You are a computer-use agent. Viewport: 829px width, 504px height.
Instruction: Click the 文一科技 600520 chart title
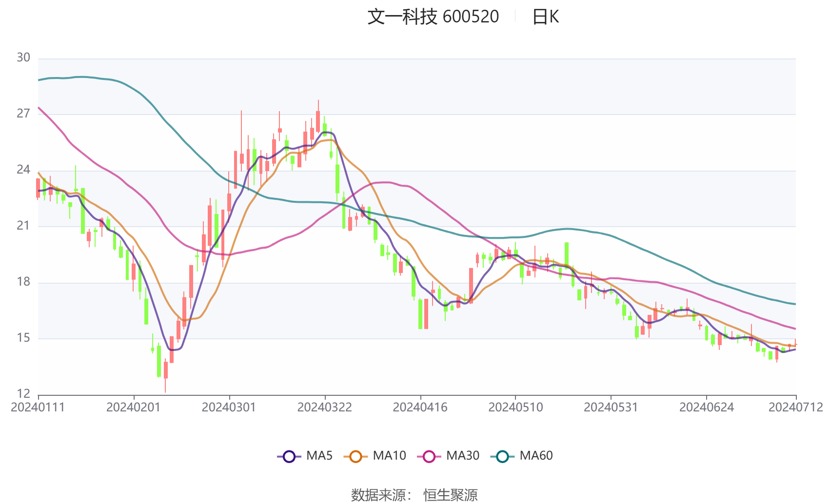pyautogui.click(x=433, y=17)
